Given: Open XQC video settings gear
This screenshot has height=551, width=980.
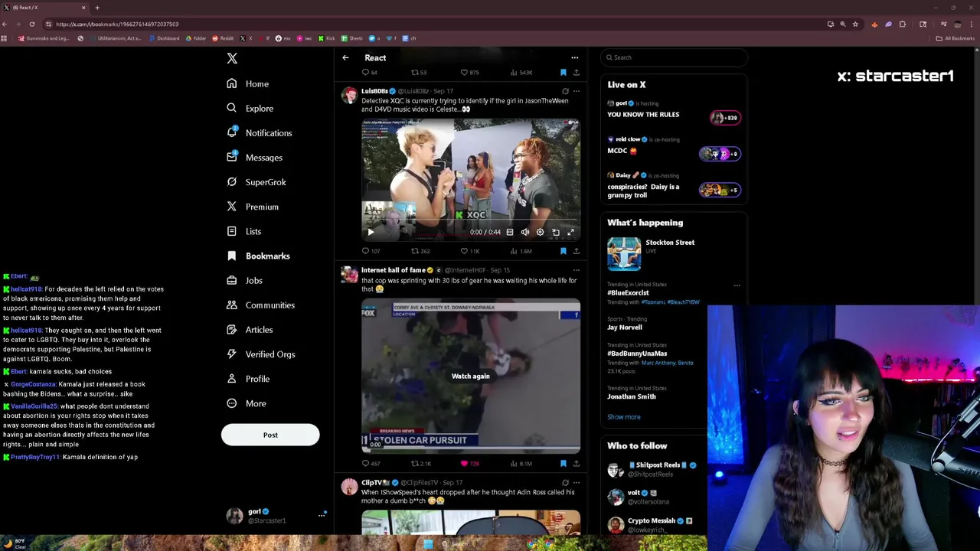Looking at the screenshot, I should pyautogui.click(x=541, y=232).
